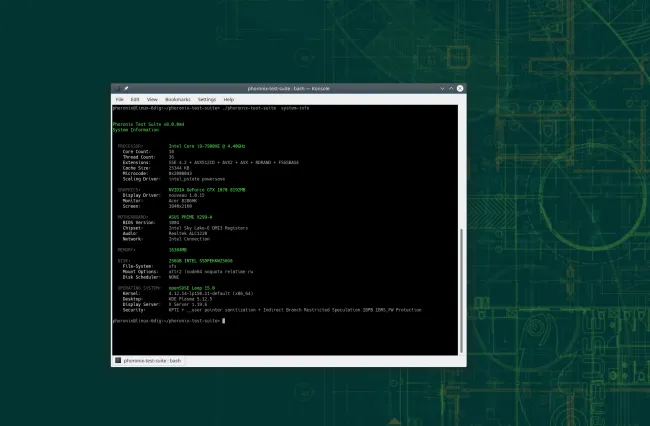Close the Konsole window
Image resolution: width=650 pixels, height=426 pixels.
point(460,88)
